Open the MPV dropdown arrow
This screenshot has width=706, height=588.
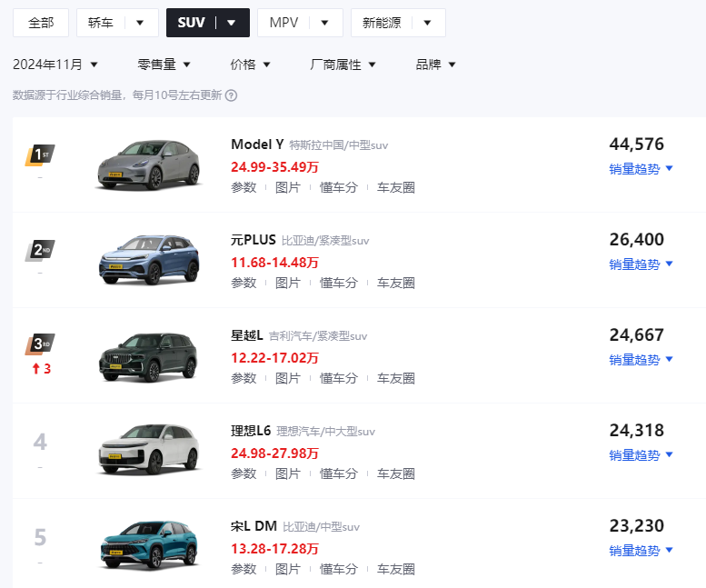tap(324, 23)
